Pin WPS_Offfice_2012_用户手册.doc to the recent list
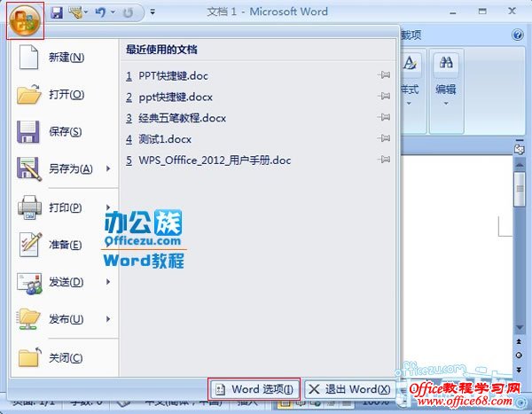 [384, 160]
